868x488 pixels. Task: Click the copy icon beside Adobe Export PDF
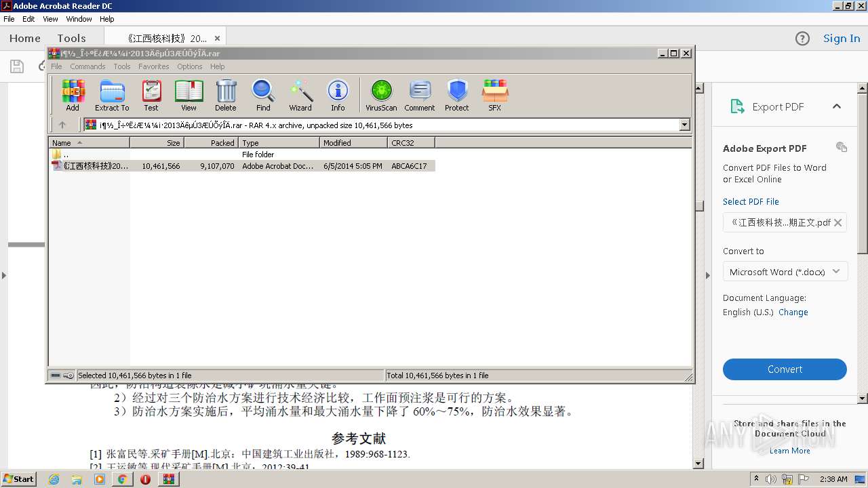(842, 147)
